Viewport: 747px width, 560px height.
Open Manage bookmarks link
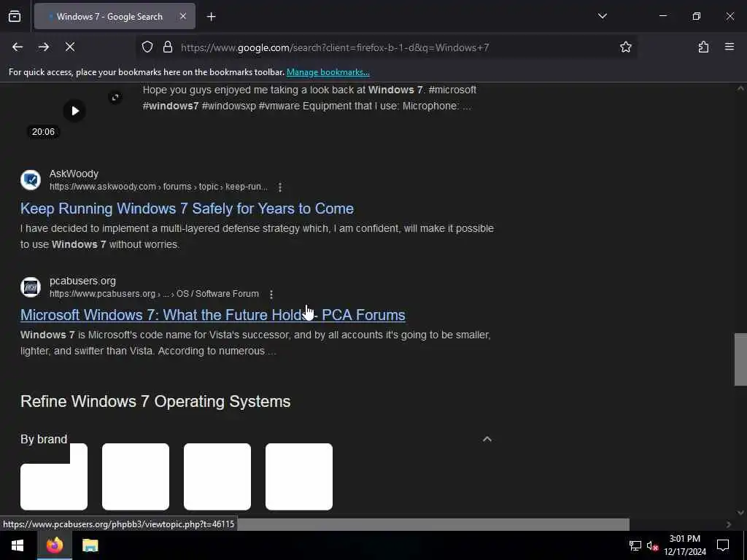tap(328, 72)
